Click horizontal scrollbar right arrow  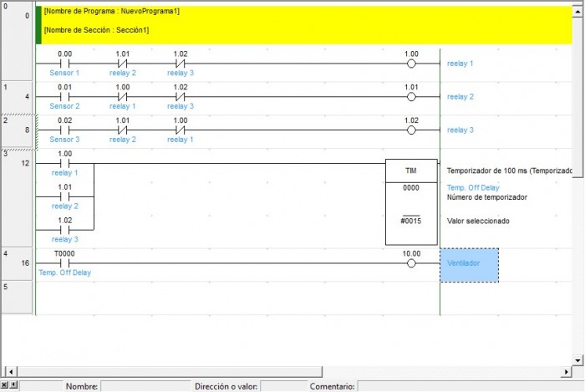coord(567,371)
